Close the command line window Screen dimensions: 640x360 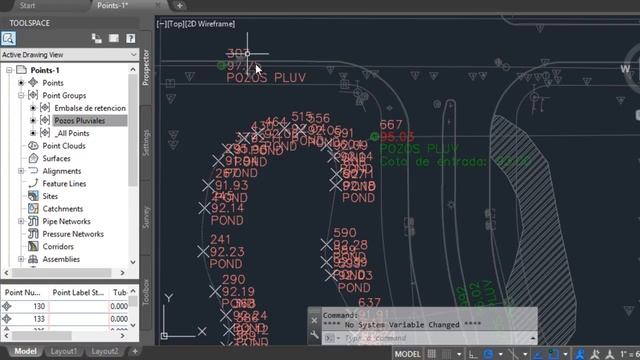314,320
